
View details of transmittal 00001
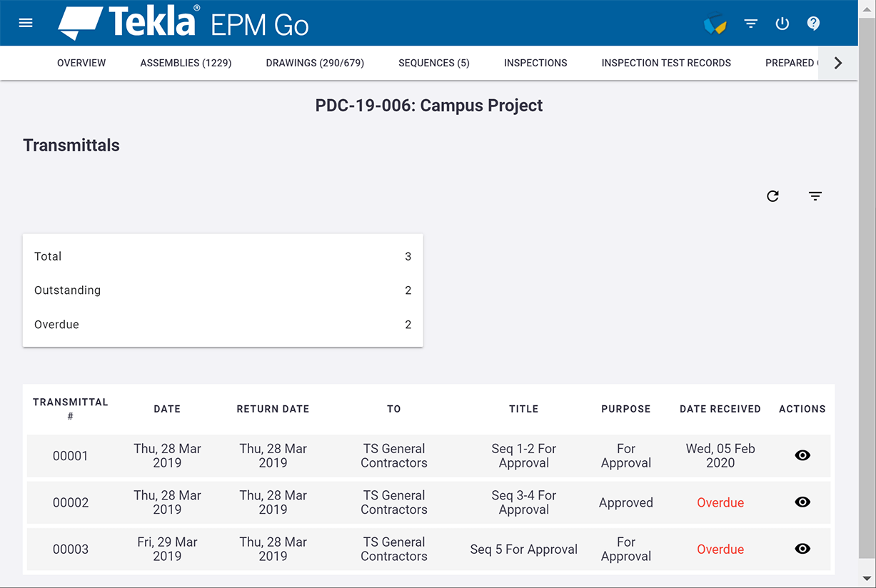[802, 455]
